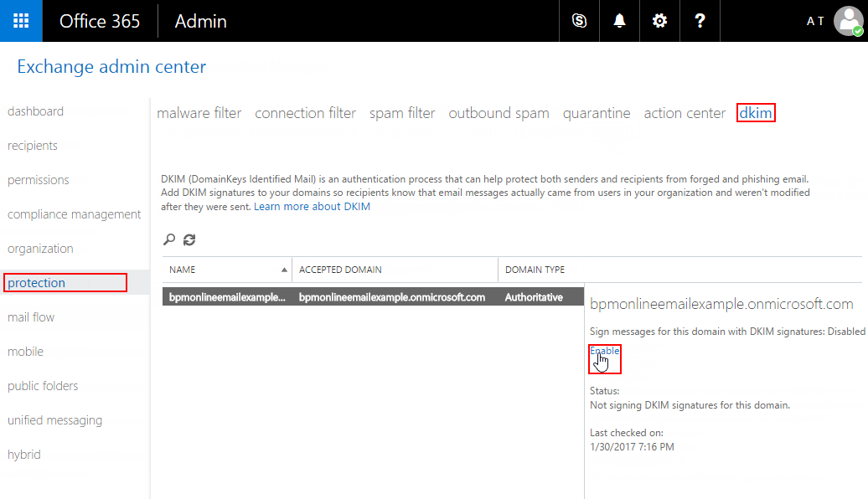Select the malware filter tab
The height and width of the screenshot is (499, 868).
(x=199, y=112)
